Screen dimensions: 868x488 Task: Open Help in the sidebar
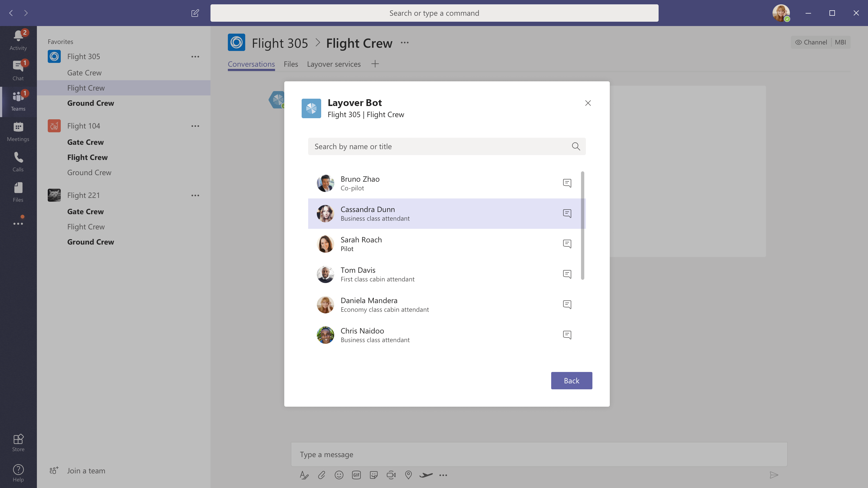point(18,473)
